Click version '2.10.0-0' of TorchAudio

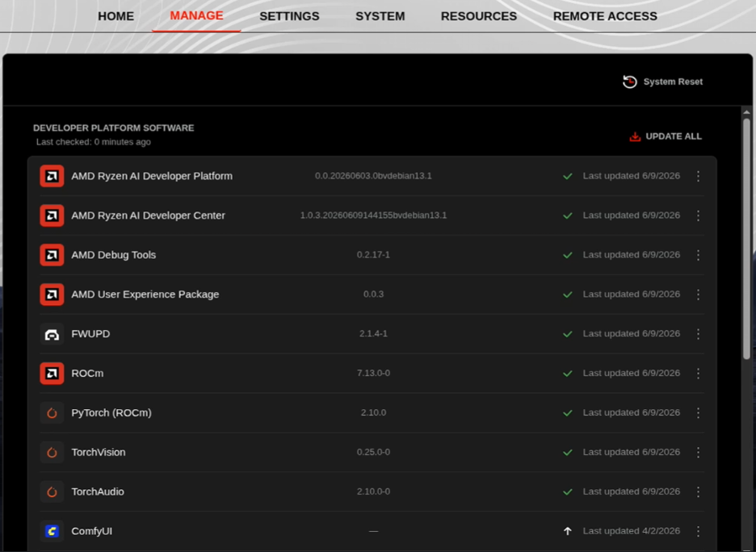(373, 491)
